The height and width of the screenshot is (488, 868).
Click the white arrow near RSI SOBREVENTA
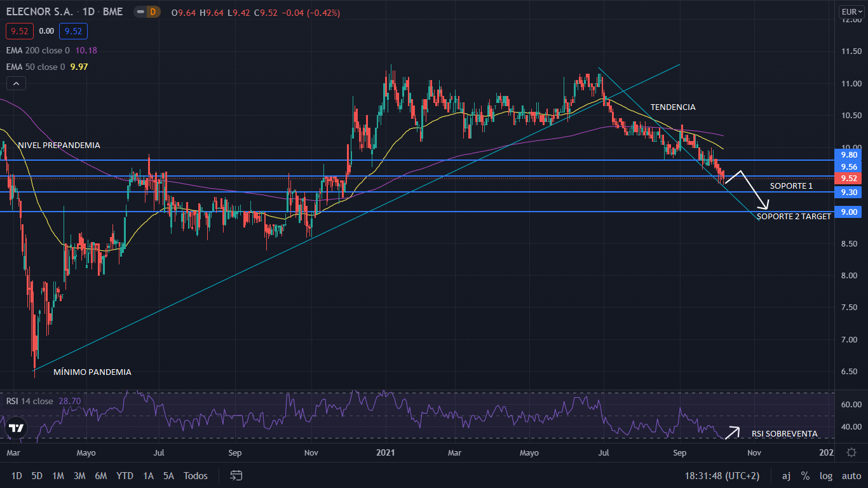click(733, 432)
